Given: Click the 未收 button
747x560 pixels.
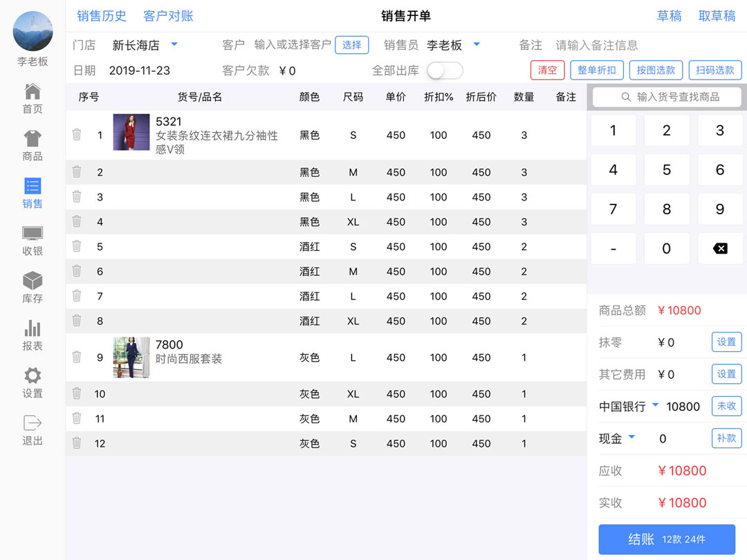Looking at the screenshot, I should pos(726,406).
